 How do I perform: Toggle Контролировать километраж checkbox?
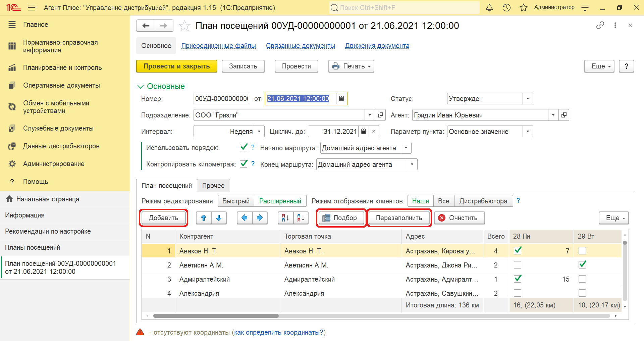[244, 164]
